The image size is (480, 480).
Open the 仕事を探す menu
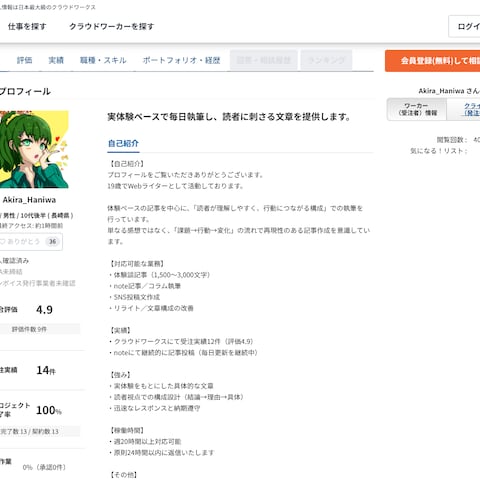pyautogui.click(x=27, y=27)
